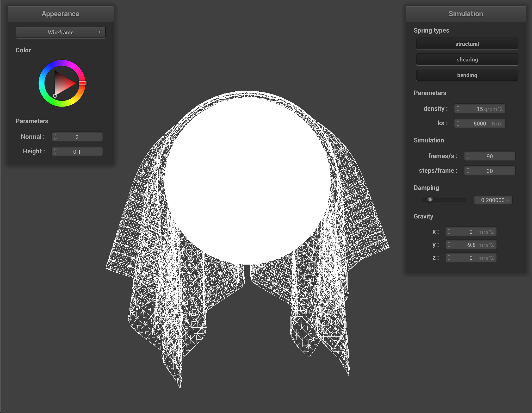The width and height of the screenshot is (532, 413).
Task: Click the gravity z field showing 0
Action: pos(471,258)
